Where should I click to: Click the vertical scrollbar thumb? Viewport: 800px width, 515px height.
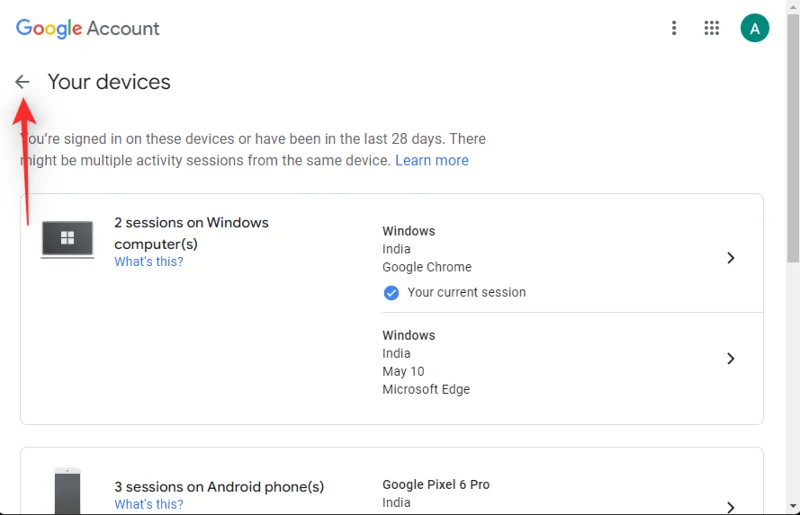793,138
